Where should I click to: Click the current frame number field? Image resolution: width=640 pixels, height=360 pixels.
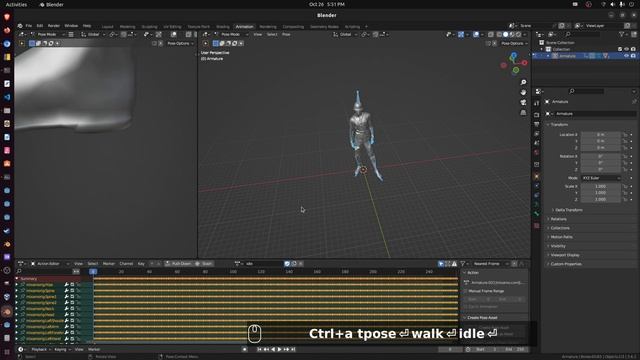(450, 349)
